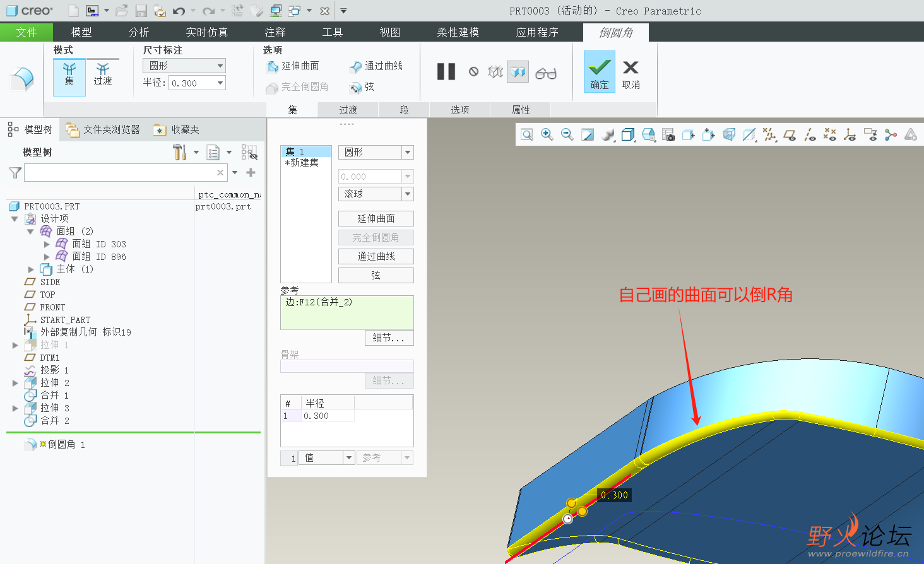
Task: Click the 确定 confirm button
Action: pos(600,72)
